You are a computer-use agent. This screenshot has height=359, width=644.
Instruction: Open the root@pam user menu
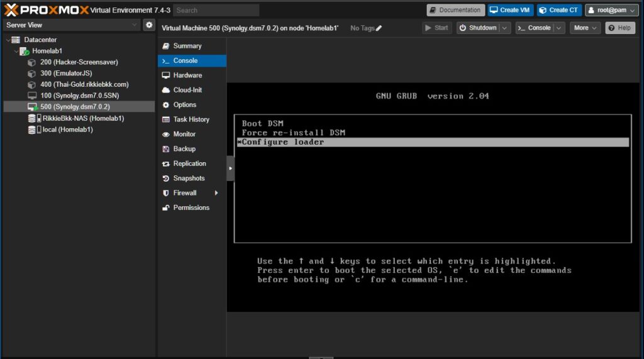tap(611, 10)
